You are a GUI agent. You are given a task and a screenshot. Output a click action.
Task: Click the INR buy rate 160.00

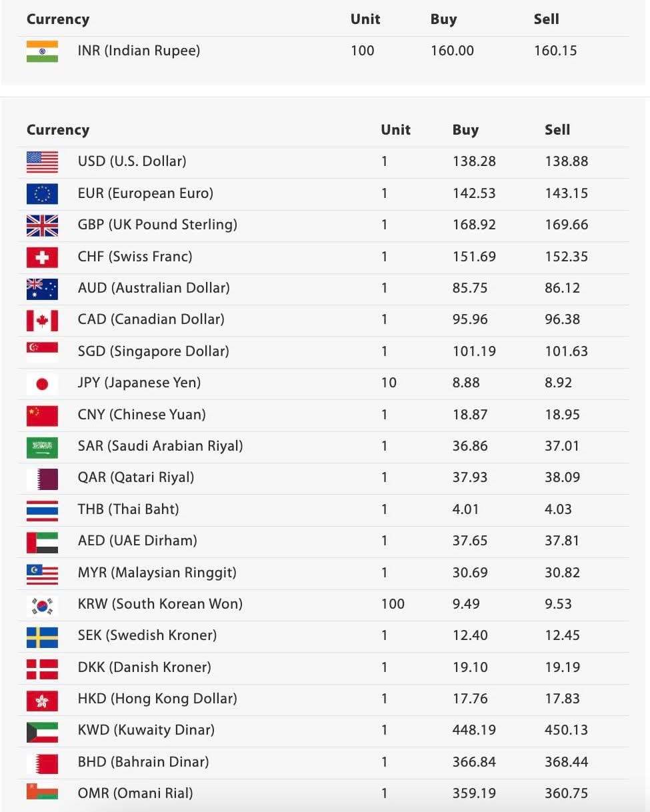(452, 51)
